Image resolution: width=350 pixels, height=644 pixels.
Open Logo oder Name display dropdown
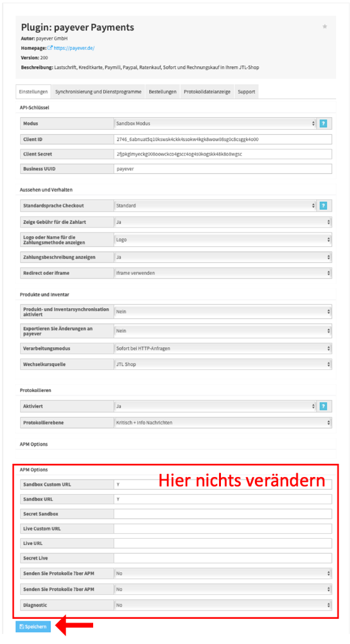pos(223,240)
